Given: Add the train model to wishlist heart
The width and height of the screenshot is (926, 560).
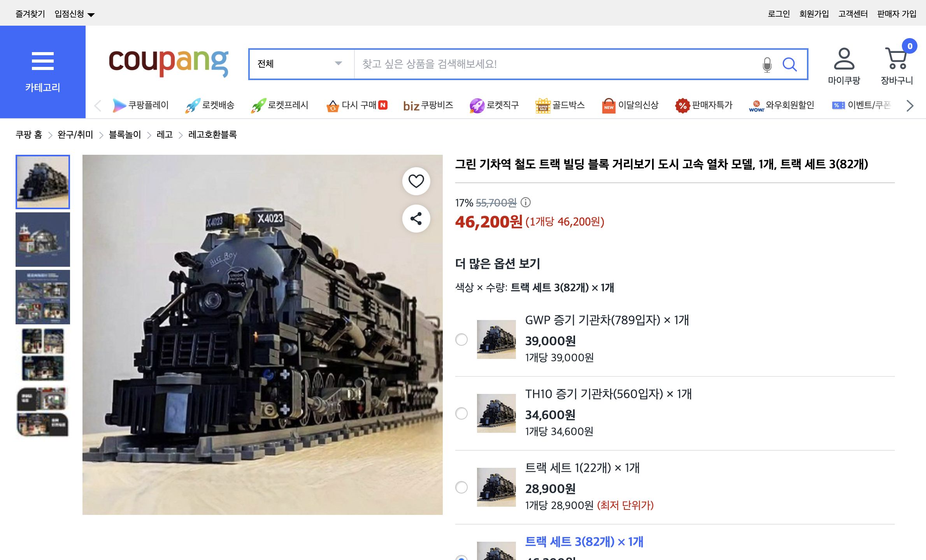Looking at the screenshot, I should (416, 180).
